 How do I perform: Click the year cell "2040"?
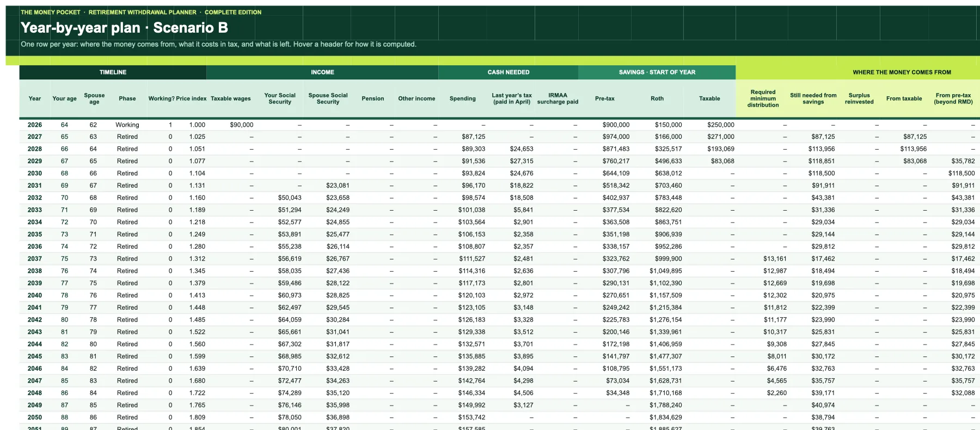click(x=35, y=295)
